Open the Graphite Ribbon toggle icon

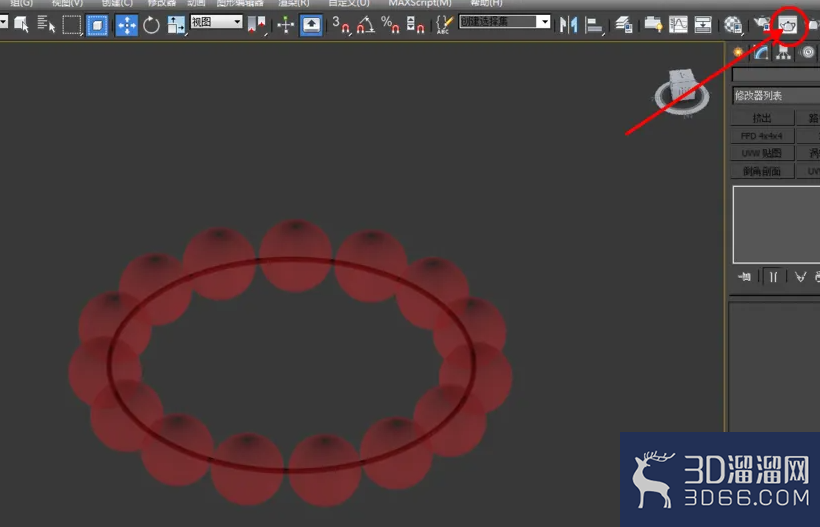pyautogui.click(x=653, y=25)
